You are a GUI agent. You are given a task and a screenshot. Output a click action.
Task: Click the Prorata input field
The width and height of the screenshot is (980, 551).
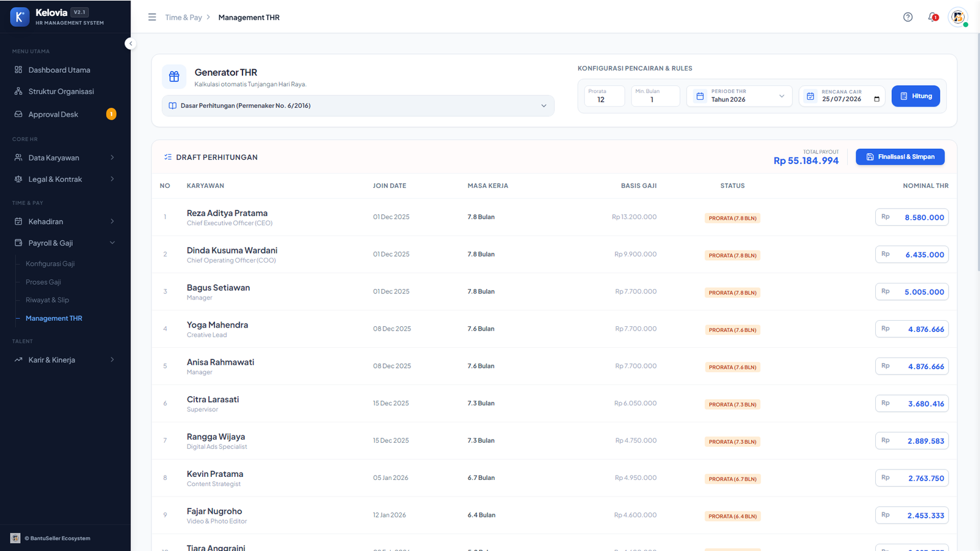pyautogui.click(x=605, y=96)
